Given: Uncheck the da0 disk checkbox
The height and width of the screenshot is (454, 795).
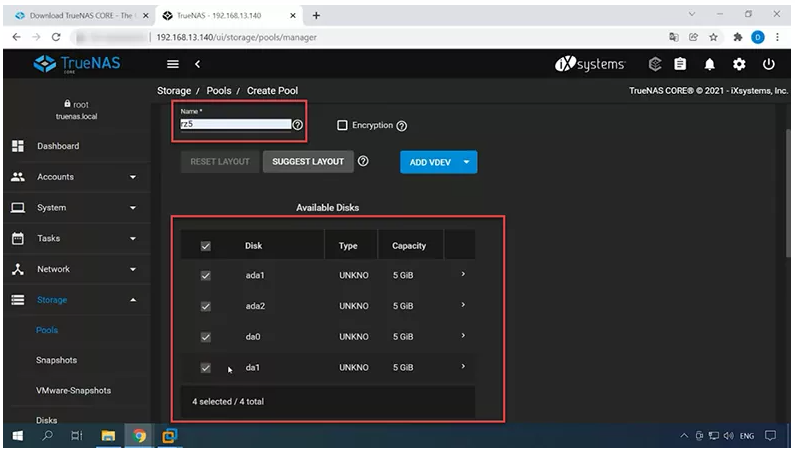Looking at the screenshot, I should [x=205, y=337].
